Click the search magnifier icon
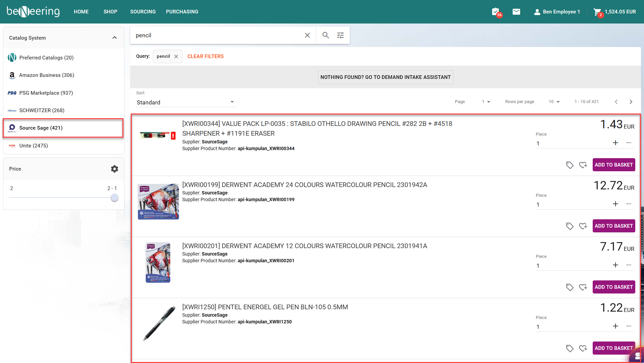Image resolution: width=644 pixels, height=363 pixels. (325, 35)
